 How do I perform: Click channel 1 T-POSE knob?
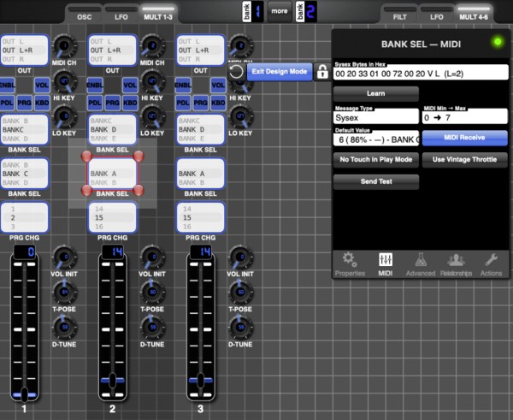[64, 293]
